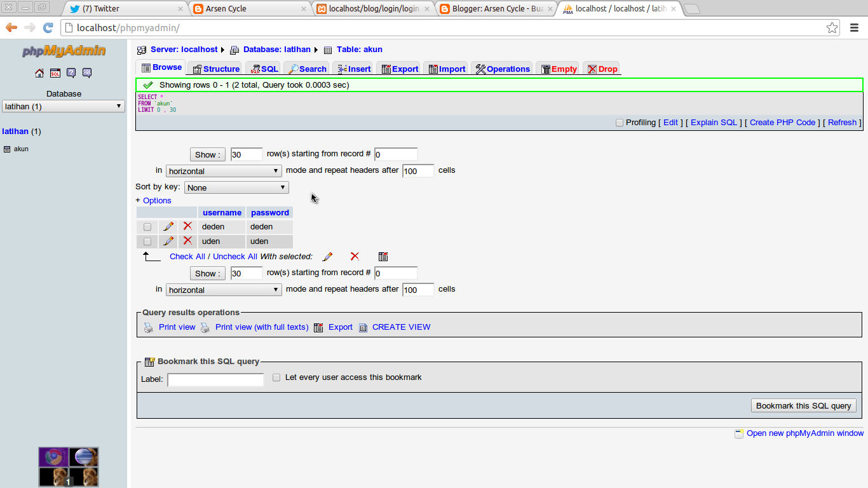This screenshot has width=868, height=488.
Task: Click the Check All link
Action: (187, 256)
